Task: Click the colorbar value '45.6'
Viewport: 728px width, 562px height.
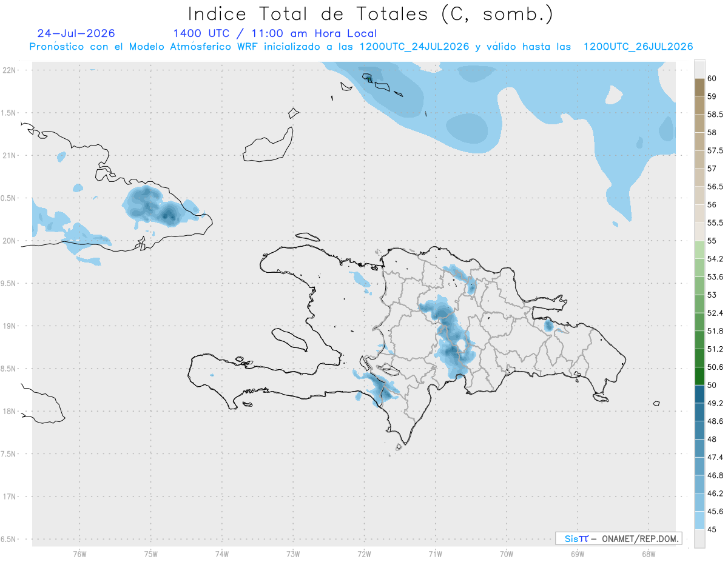Action: [715, 512]
